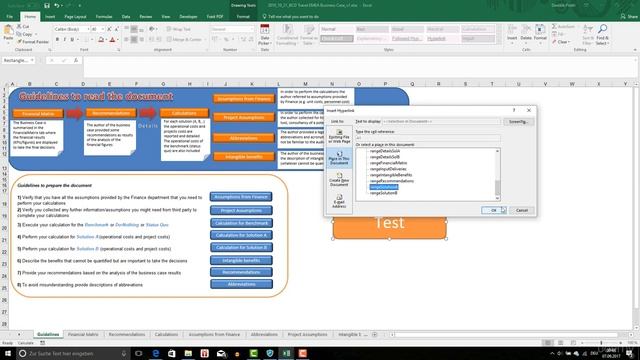The width and height of the screenshot is (640, 360).
Task: Select the Format Painter brush
Action: pos(33,42)
